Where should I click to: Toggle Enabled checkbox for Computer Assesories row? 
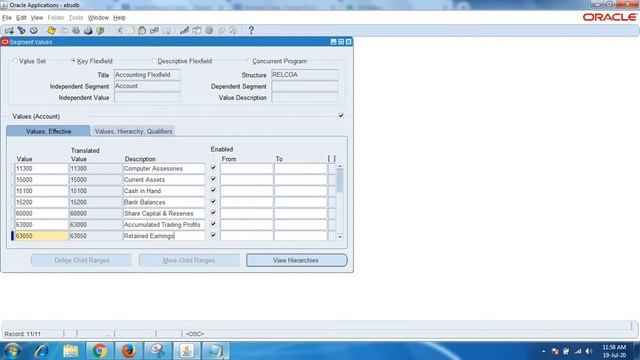[x=213, y=168]
